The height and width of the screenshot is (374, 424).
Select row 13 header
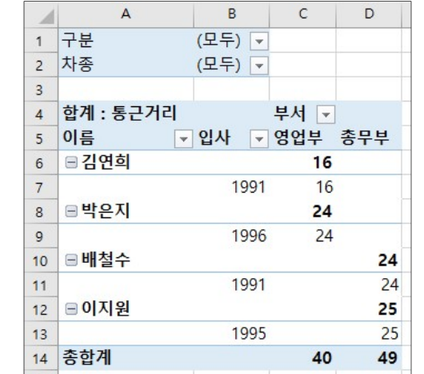click(41, 334)
